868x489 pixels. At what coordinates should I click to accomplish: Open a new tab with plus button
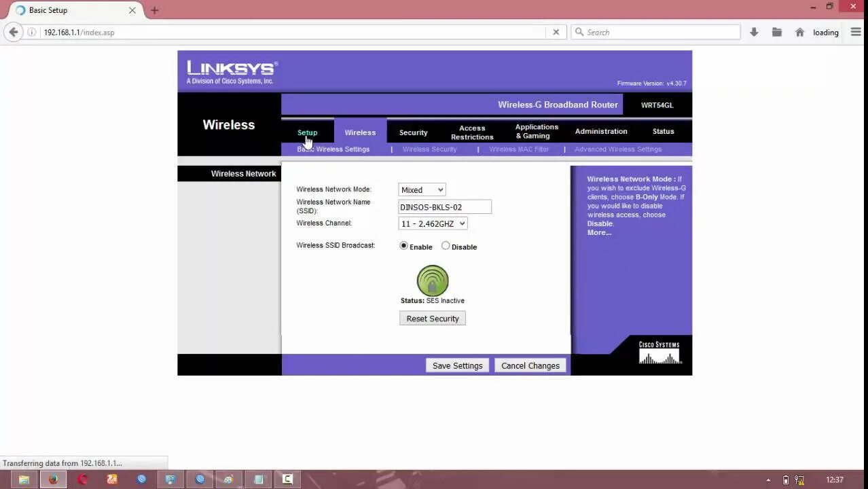click(x=154, y=10)
